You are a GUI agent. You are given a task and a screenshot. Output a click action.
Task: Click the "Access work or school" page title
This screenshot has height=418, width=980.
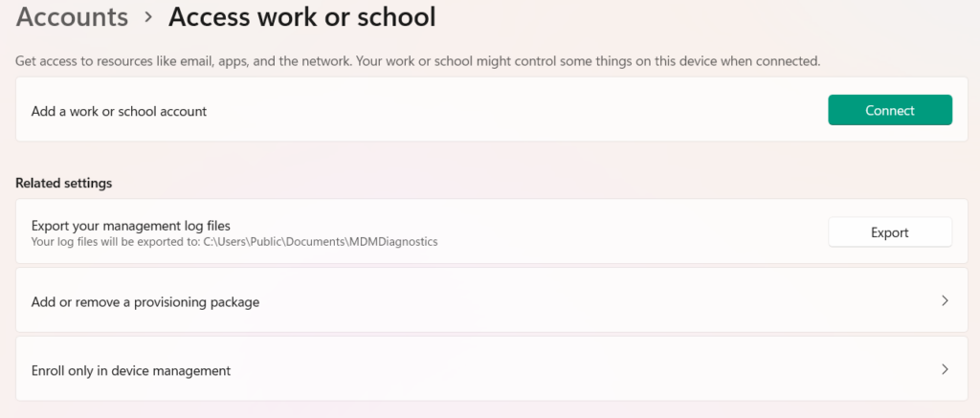(301, 17)
